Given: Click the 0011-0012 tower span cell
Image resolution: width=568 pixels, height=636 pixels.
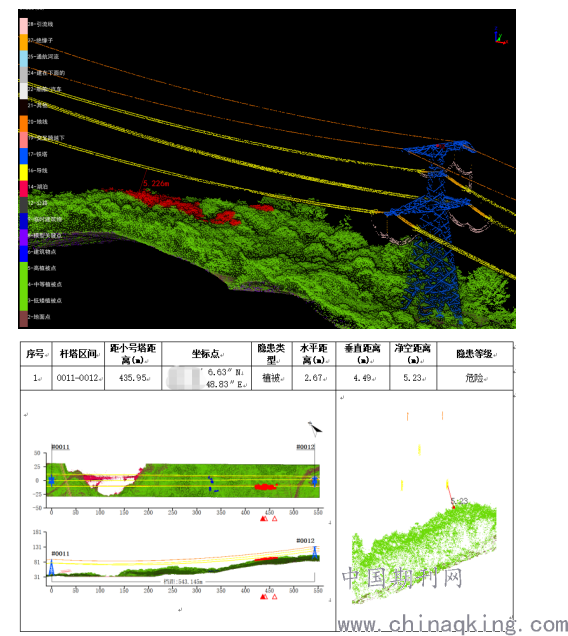Looking at the screenshot, I should (x=78, y=378).
